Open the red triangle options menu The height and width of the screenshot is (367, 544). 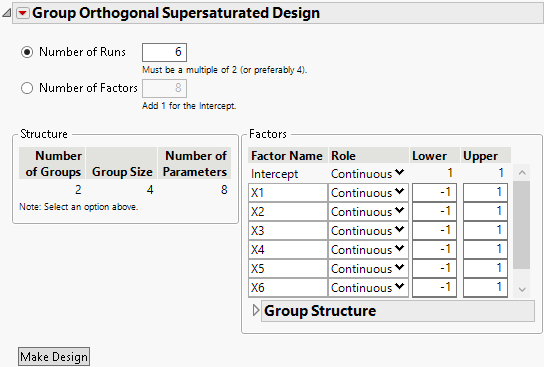pyautogui.click(x=23, y=13)
